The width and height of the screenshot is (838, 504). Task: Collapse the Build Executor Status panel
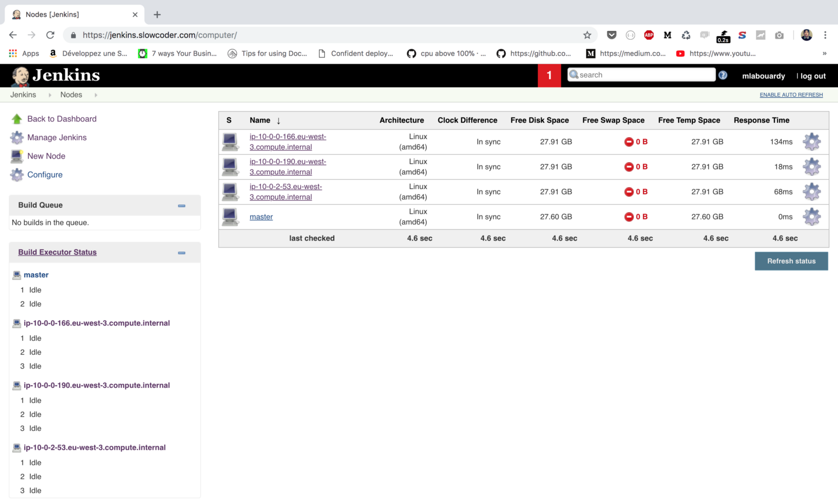tap(182, 253)
